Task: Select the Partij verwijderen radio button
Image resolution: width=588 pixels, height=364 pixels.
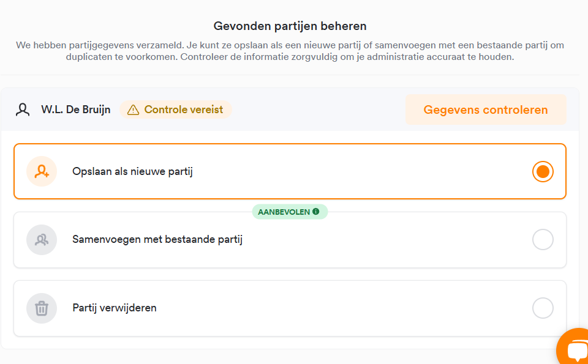Action: pos(543,308)
